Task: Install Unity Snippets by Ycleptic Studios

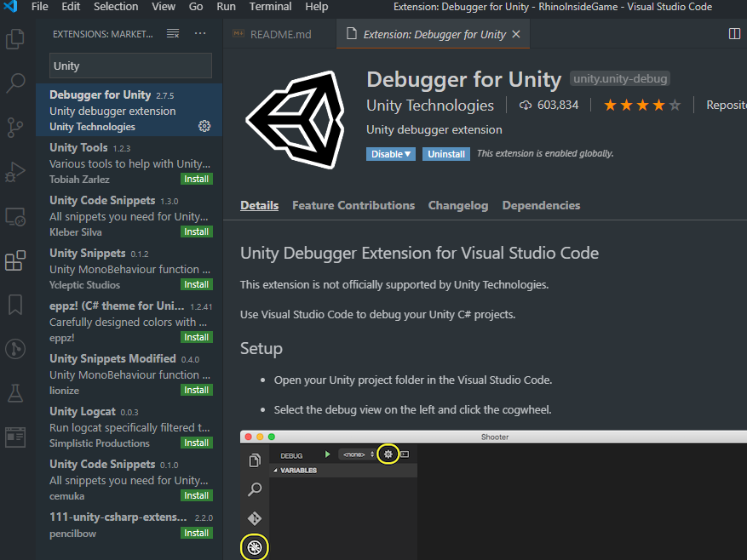Action: [x=196, y=285]
